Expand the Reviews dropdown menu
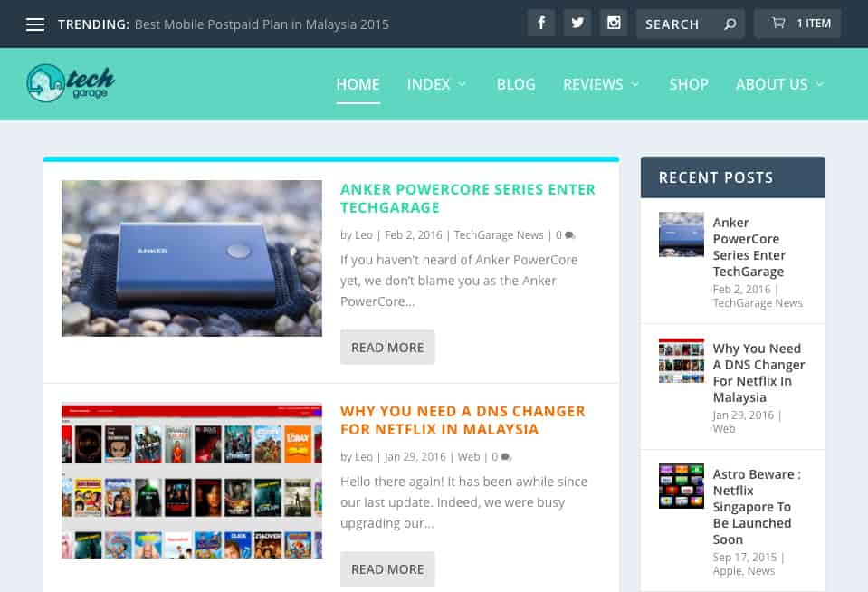The image size is (868, 592). pyautogui.click(x=601, y=84)
